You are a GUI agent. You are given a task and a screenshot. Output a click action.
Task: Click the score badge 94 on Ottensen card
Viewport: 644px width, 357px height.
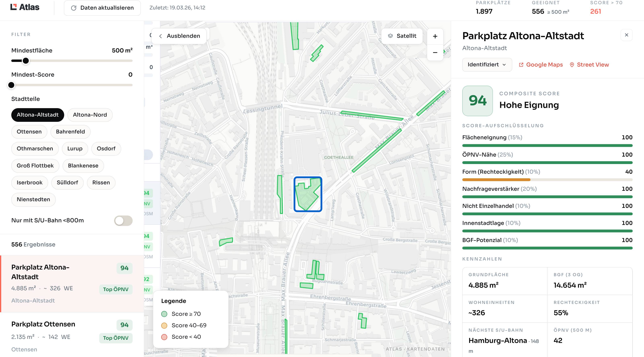125,325
